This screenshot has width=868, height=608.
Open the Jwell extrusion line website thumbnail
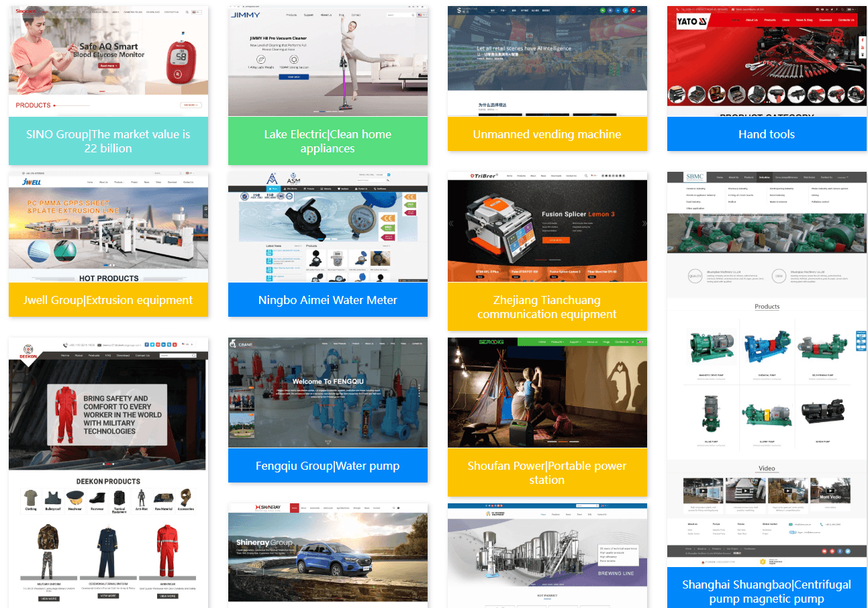click(108, 227)
